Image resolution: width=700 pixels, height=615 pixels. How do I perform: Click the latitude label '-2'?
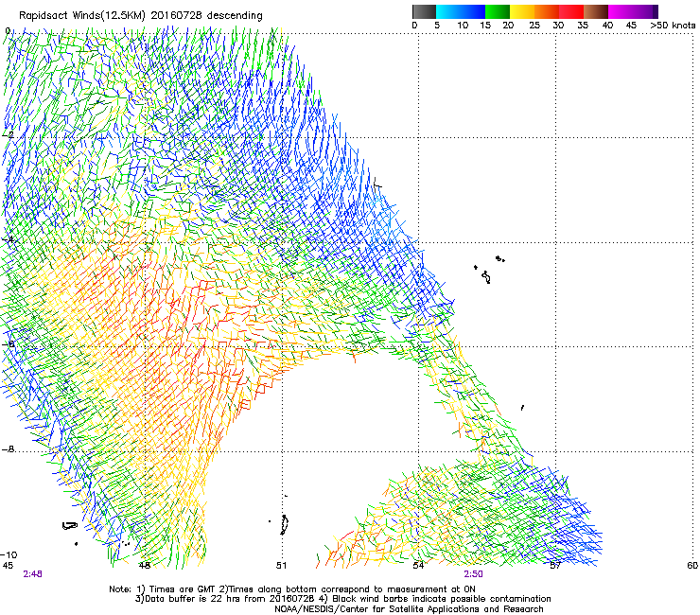tap(7, 134)
